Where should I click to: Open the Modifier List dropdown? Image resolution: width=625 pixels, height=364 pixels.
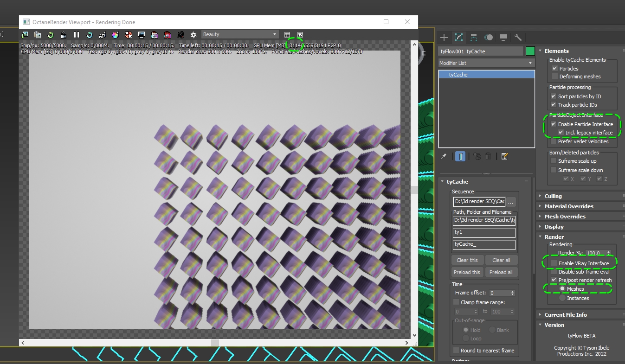tap(486, 63)
